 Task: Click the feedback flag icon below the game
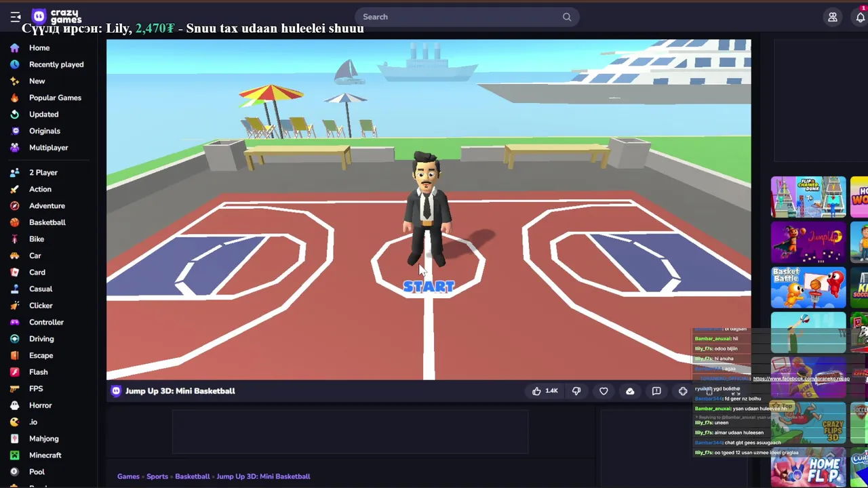tap(656, 391)
